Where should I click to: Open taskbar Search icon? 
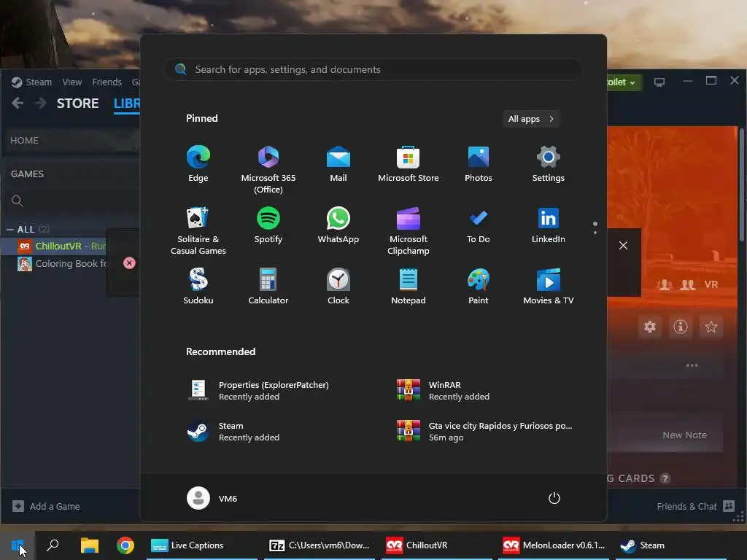pos(53,545)
